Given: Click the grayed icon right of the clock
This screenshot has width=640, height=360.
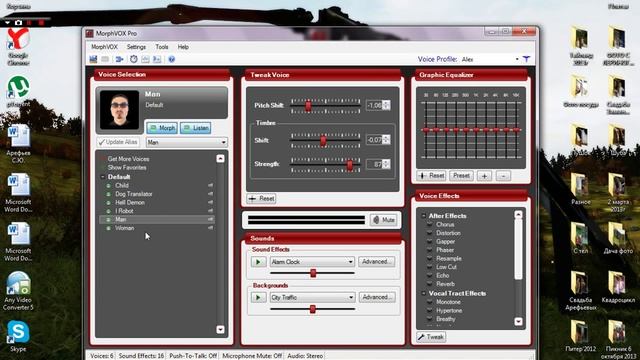Looking at the screenshot, I should pos(145,59).
